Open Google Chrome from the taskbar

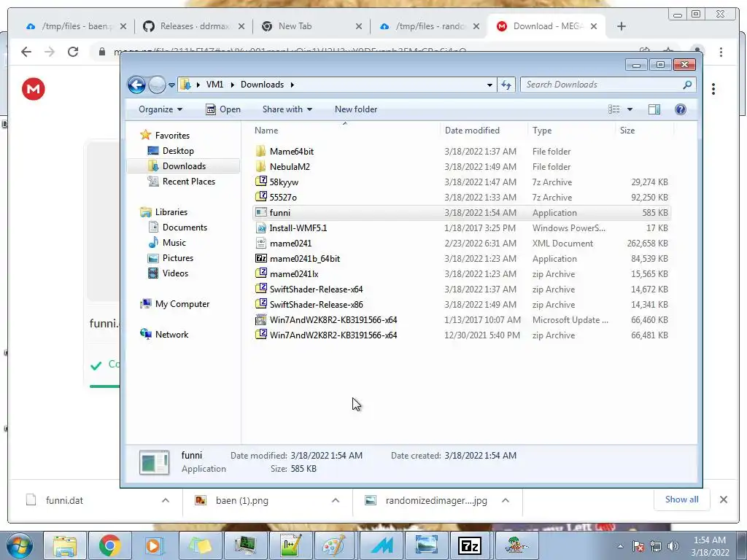tap(109, 545)
